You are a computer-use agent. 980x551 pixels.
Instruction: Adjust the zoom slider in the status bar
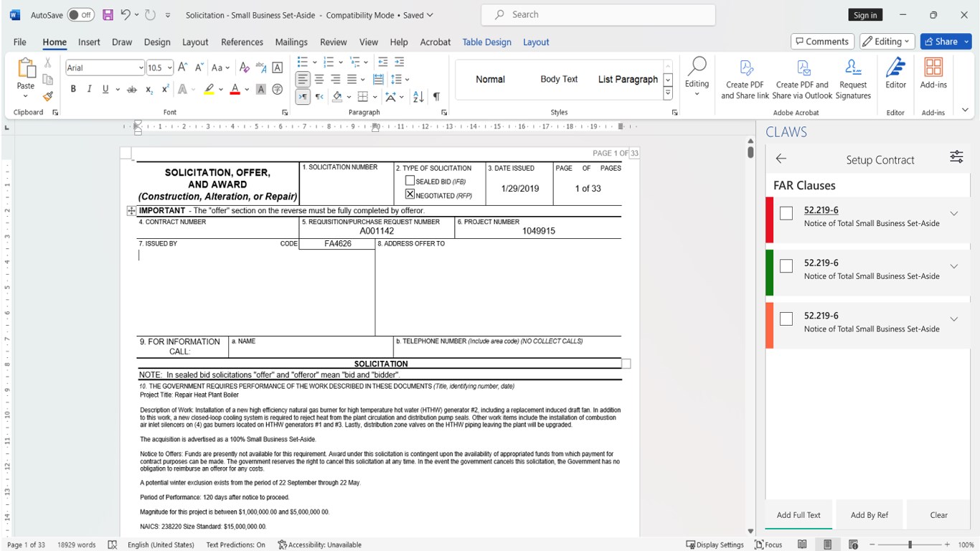[910, 545]
